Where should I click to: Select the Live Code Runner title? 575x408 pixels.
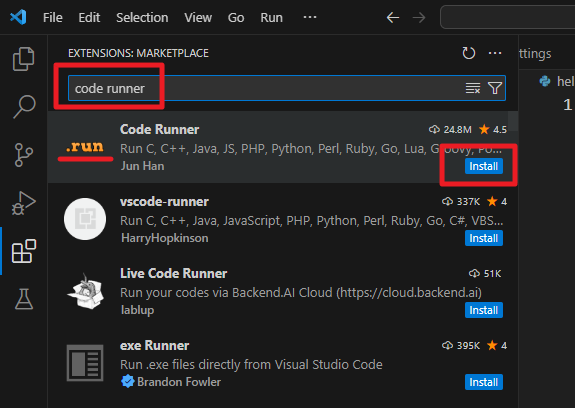click(x=173, y=273)
